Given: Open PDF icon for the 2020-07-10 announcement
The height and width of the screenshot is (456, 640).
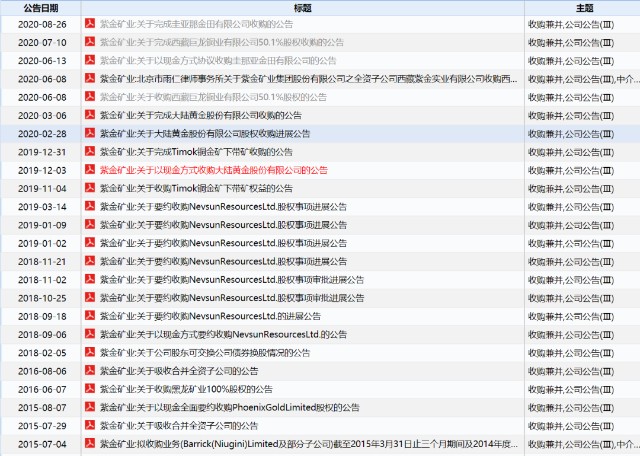Looking at the screenshot, I should (90, 42).
